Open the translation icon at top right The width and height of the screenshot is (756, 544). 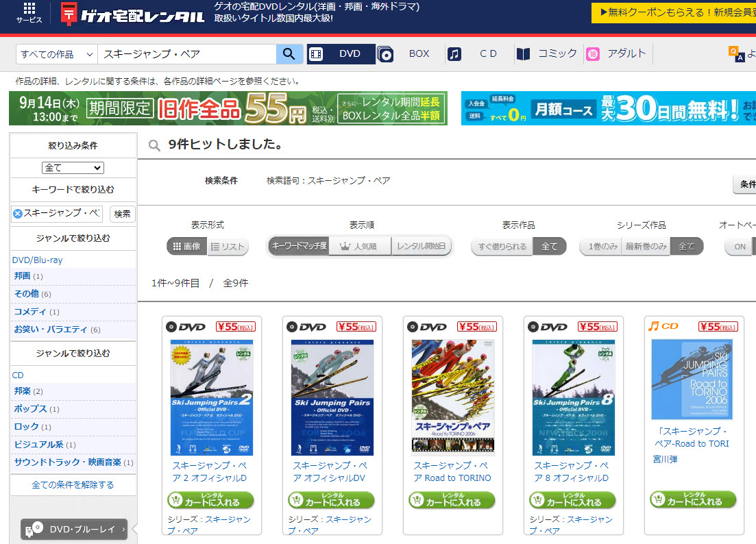click(736, 54)
